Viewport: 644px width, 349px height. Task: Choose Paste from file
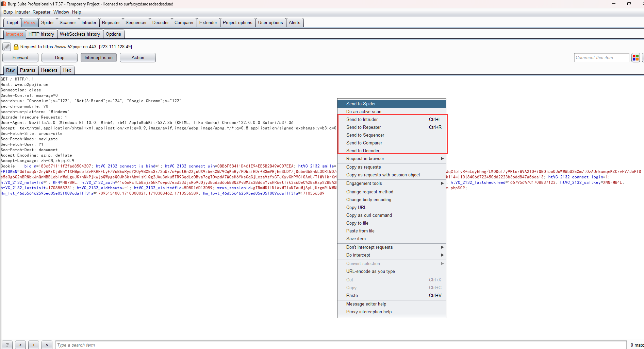point(392,231)
